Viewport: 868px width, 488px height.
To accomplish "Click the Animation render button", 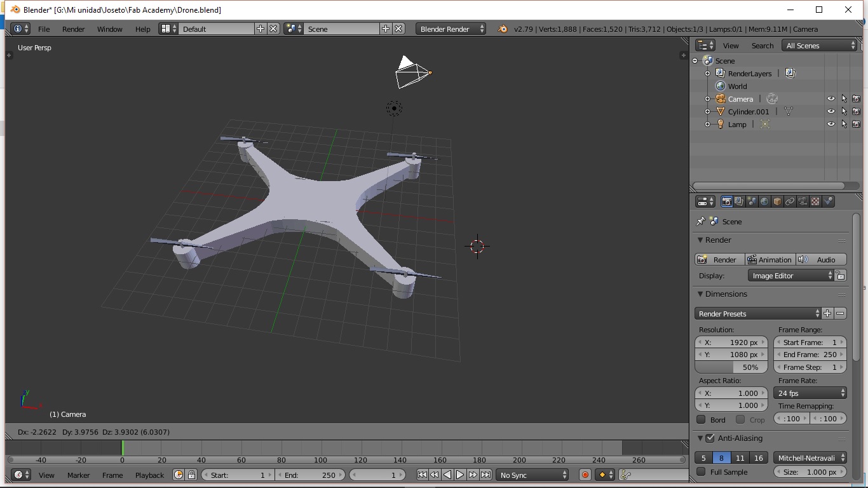I will pos(770,260).
